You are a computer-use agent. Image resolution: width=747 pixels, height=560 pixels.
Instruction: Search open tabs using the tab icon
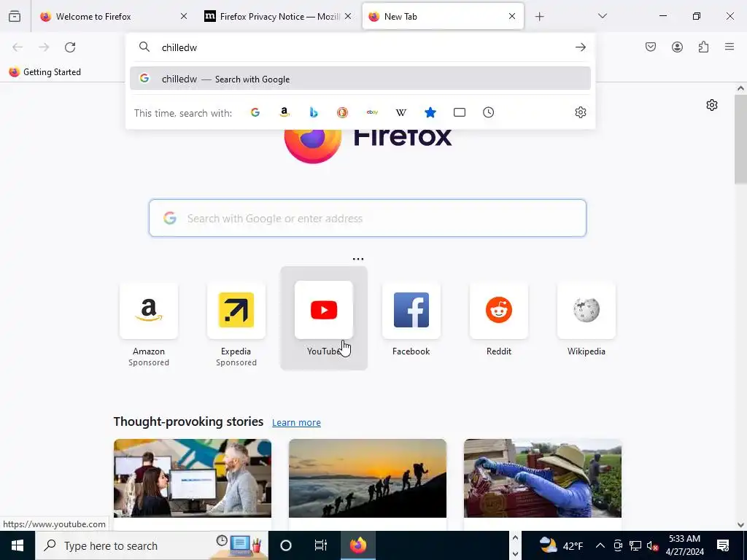[x=460, y=112]
